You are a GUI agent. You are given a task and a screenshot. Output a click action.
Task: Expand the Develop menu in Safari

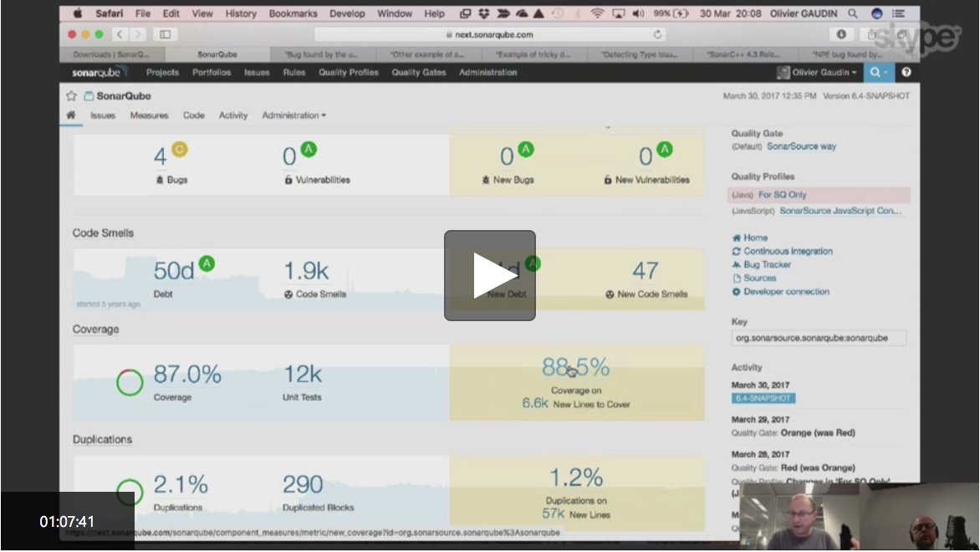[x=347, y=13]
